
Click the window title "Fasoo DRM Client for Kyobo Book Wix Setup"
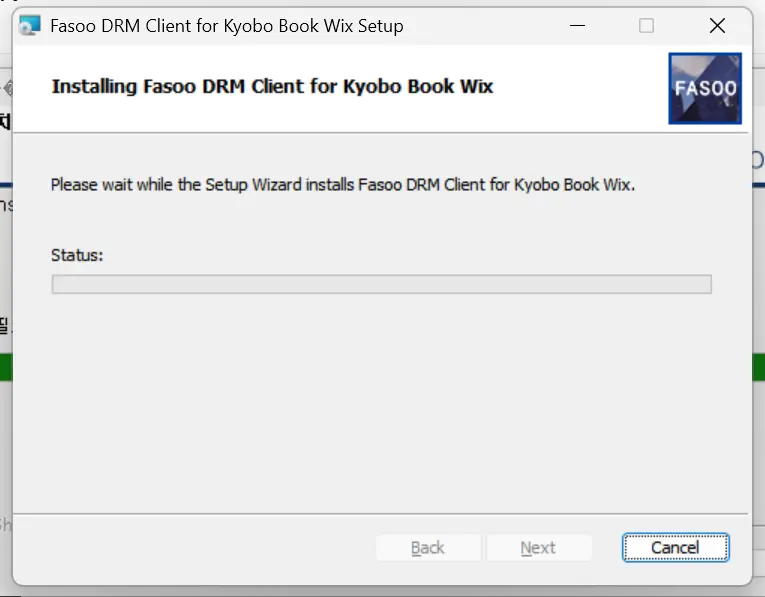click(x=226, y=26)
